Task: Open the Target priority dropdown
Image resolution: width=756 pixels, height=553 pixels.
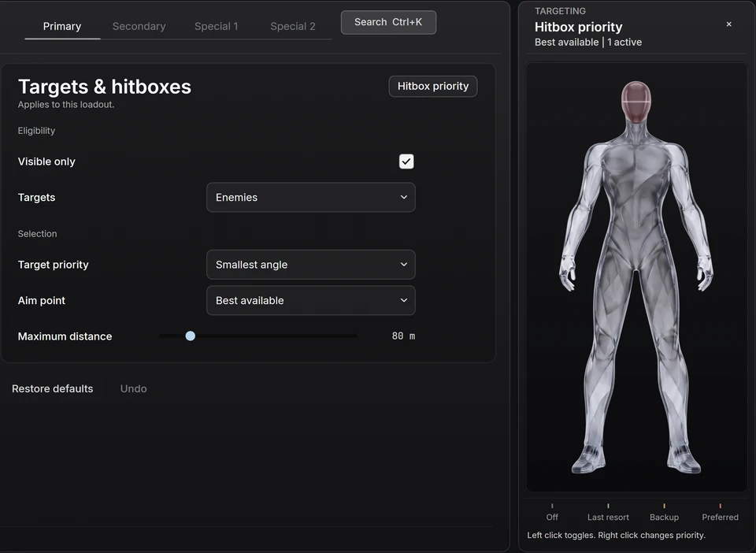Action: coord(310,265)
